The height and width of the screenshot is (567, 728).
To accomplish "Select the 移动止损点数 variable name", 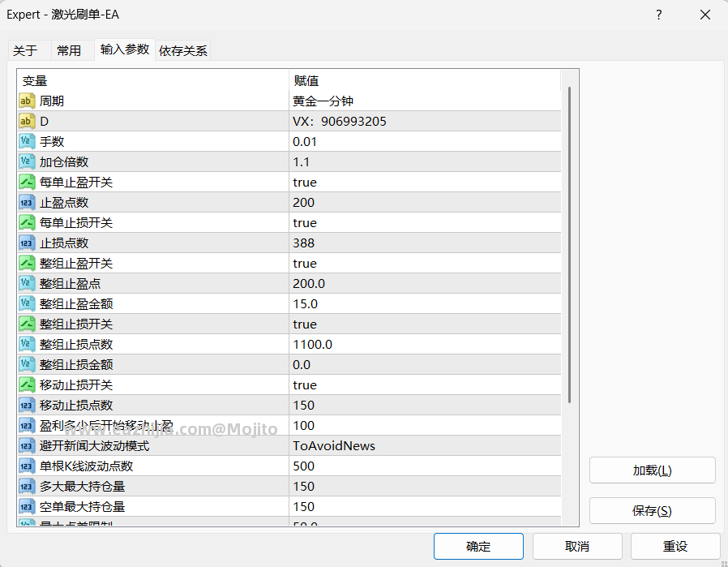I will [76, 405].
